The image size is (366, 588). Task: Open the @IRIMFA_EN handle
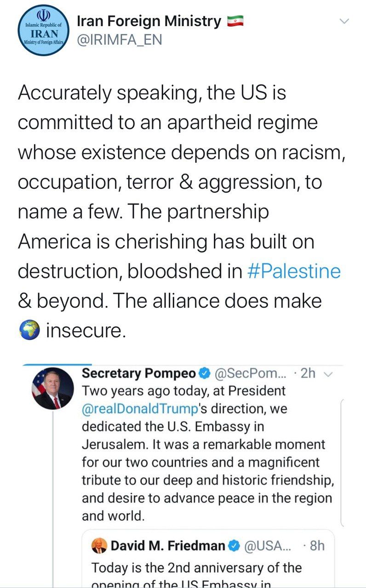[x=118, y=40]
